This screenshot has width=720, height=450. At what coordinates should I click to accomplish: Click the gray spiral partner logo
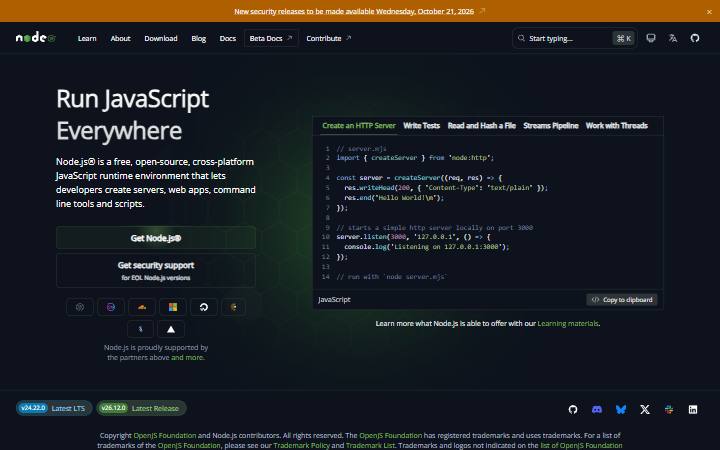[80, 307]
